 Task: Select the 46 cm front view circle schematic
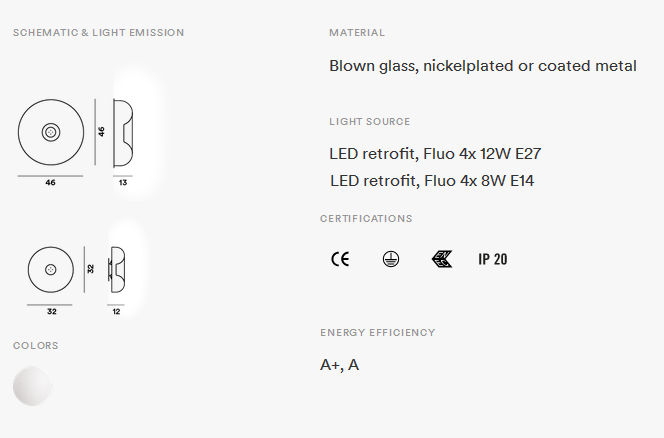(51, 132)
